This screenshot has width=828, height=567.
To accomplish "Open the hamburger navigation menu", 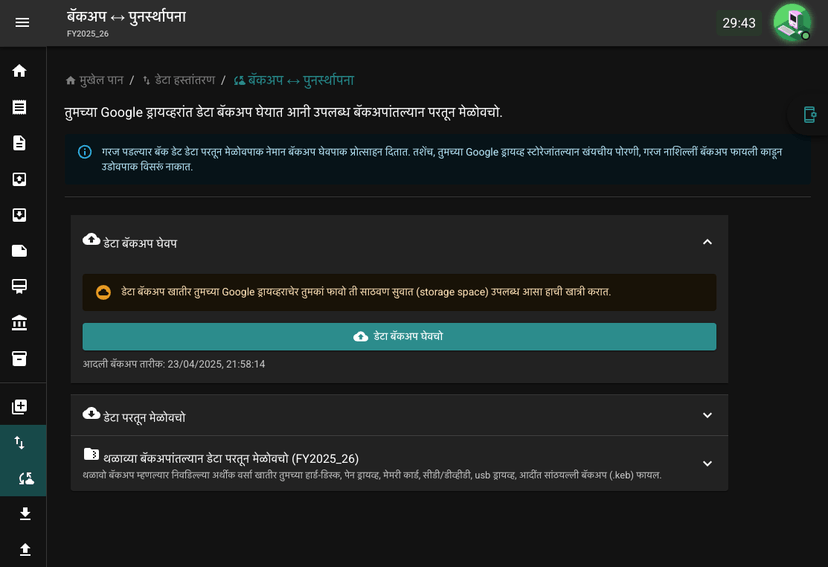I will pos(22,23).
